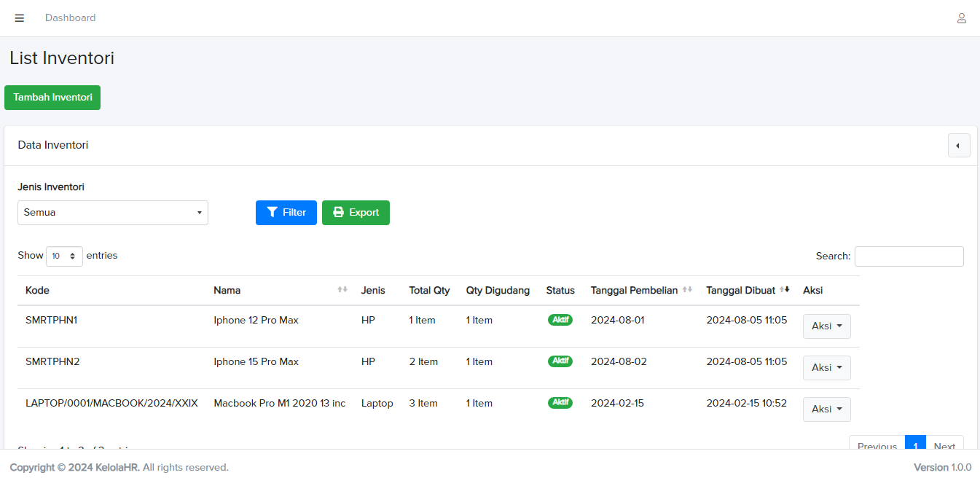
Task: Open the user profile icon
Action: 961,18
